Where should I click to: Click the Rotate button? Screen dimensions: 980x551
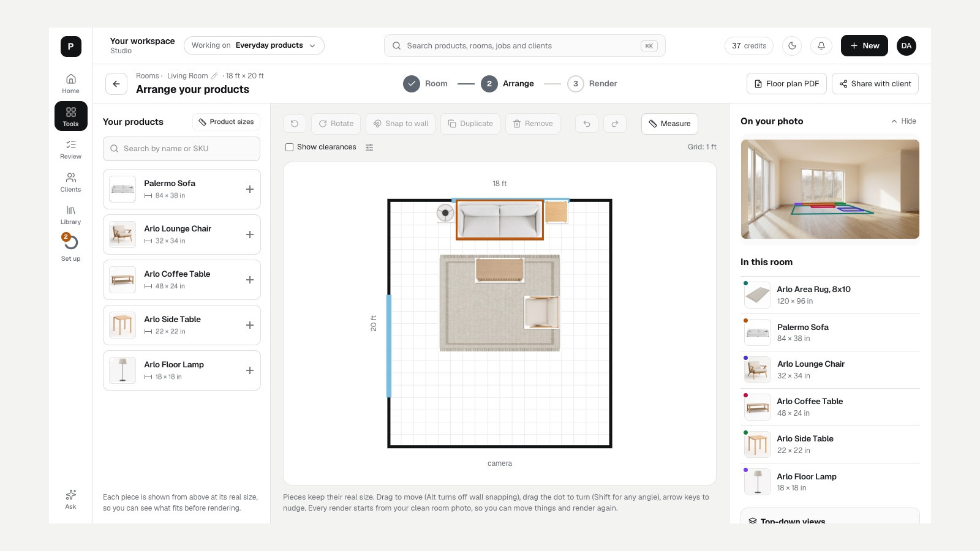tap(336, 124)
